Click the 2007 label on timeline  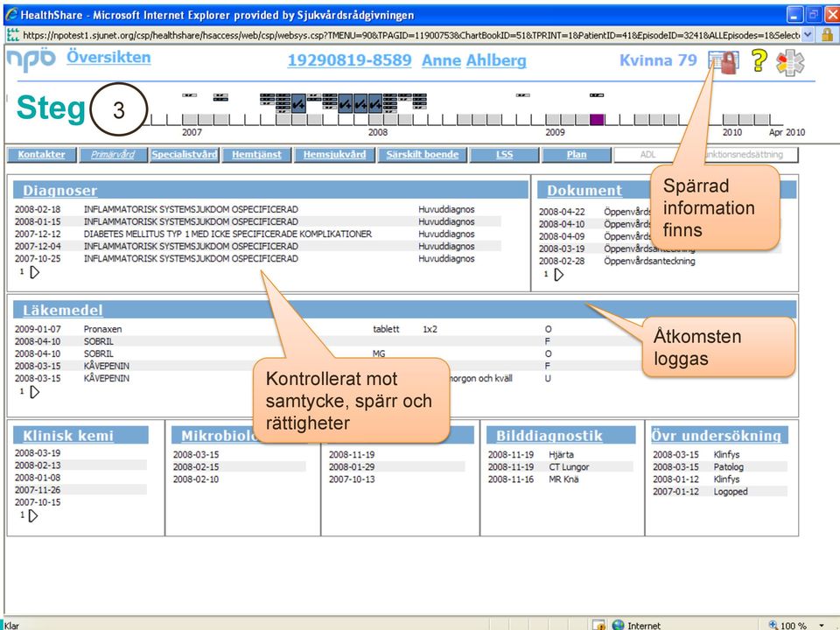(192, 132)
